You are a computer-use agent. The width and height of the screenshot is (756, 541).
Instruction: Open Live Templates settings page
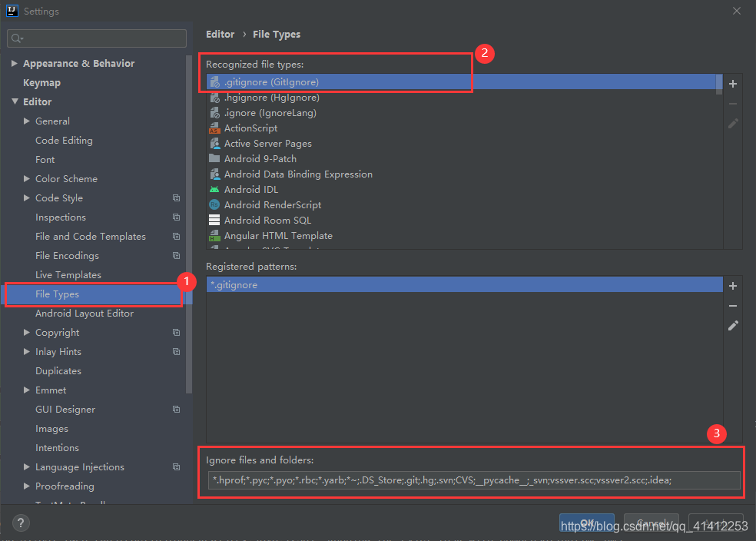click(68, 275)
